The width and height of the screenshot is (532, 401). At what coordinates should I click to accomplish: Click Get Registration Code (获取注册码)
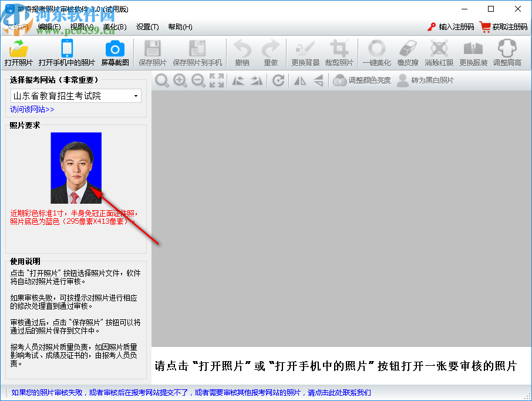tap(503, 27)
